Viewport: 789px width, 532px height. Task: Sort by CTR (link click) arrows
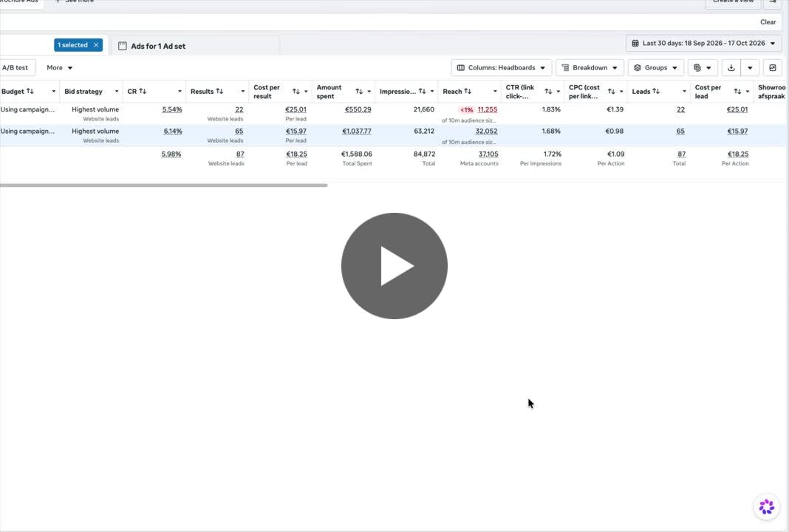(x=548, y=92)
